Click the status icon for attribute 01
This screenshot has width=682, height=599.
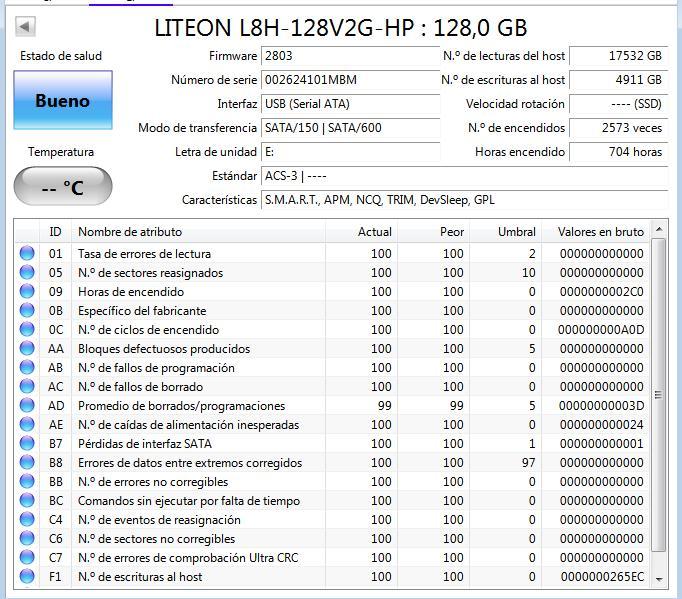27,253
